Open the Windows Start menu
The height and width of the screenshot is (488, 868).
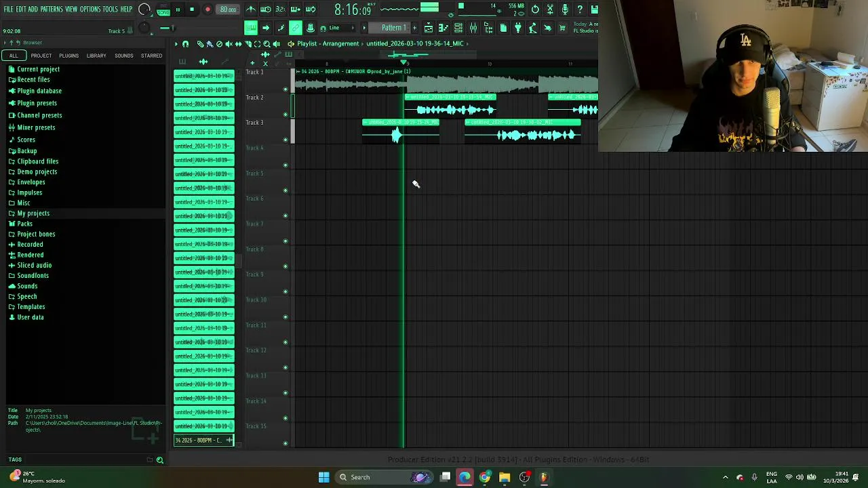[324, 477]
